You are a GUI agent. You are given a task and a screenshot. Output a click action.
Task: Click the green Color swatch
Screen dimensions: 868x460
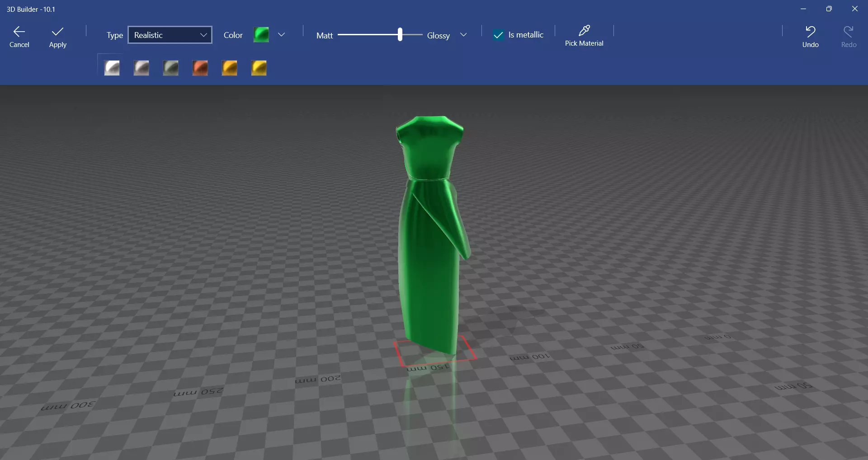pos(261,35)
